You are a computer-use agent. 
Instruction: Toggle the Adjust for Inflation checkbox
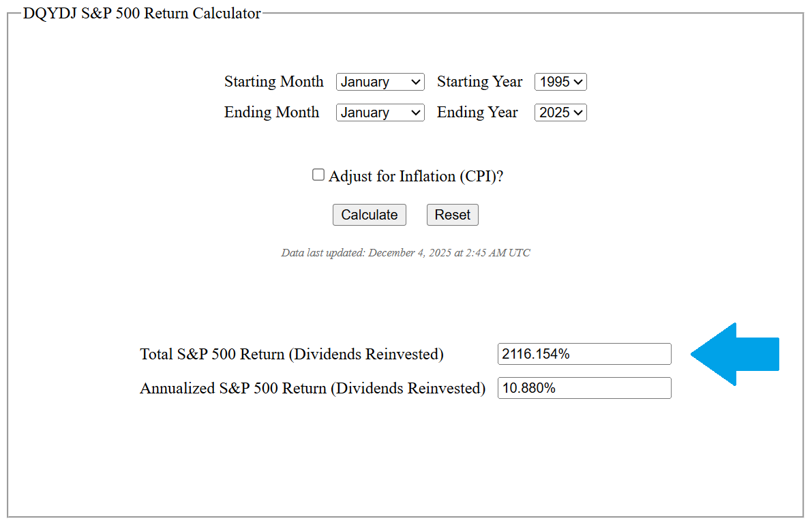coord(318,175)
